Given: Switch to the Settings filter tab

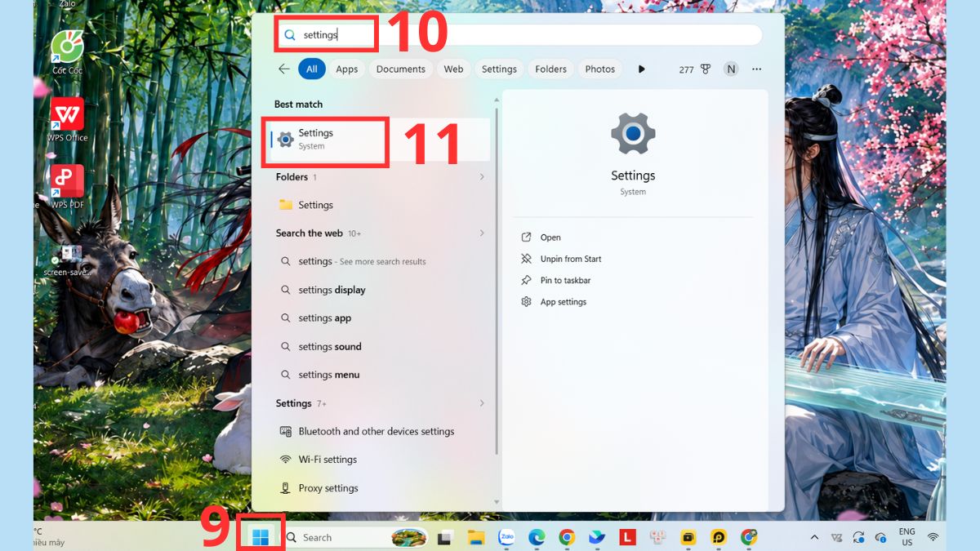Looking at the screenshot, I should (499, 69).
